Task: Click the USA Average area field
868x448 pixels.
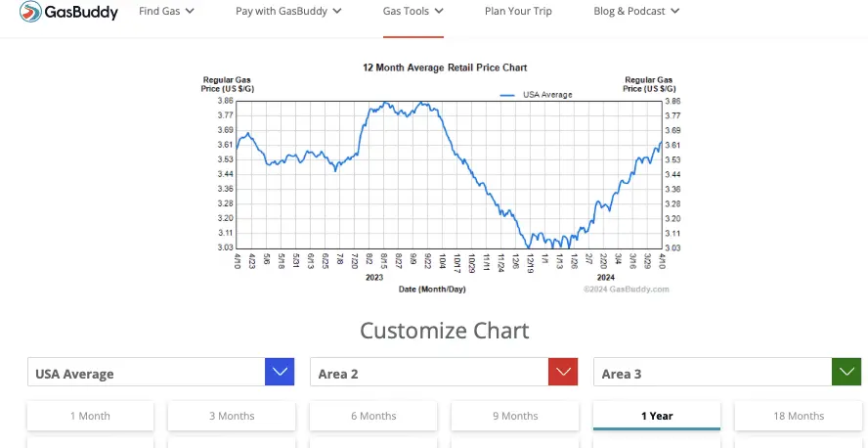Action: (x=147, y=373)
